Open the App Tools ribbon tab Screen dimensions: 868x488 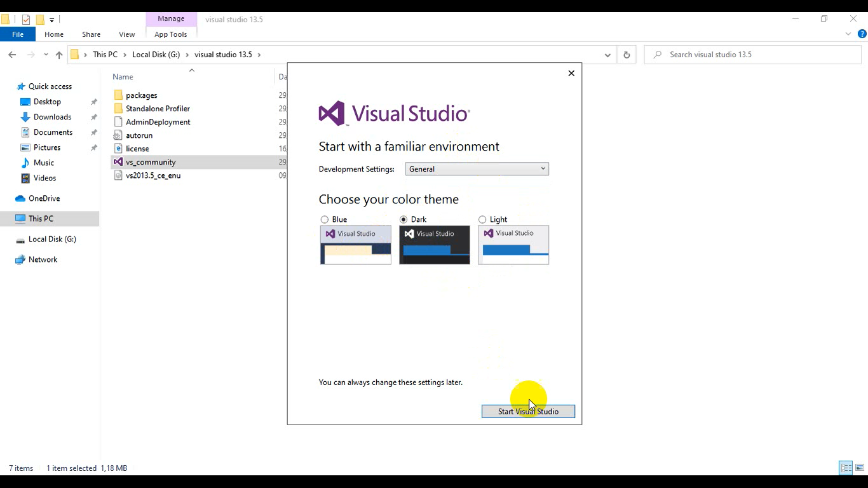click(171, 34)
